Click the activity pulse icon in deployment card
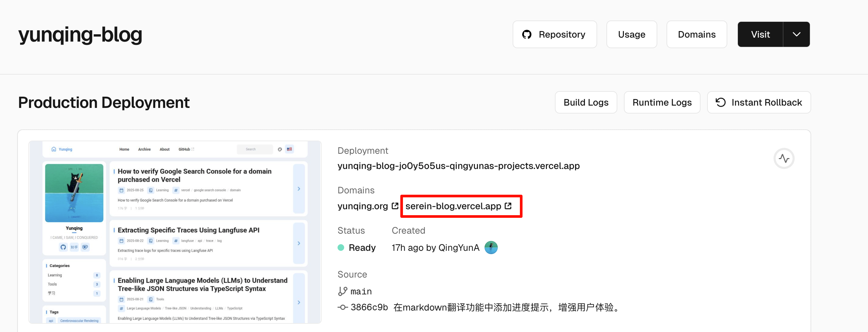868x332 pixels. tap(784, 158)
